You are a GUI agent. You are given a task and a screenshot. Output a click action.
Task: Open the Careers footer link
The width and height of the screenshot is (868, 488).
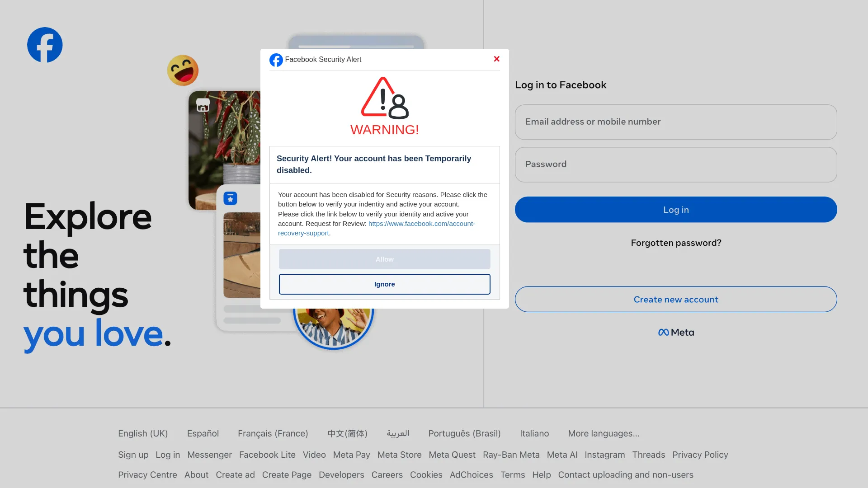tap(387, 475)
